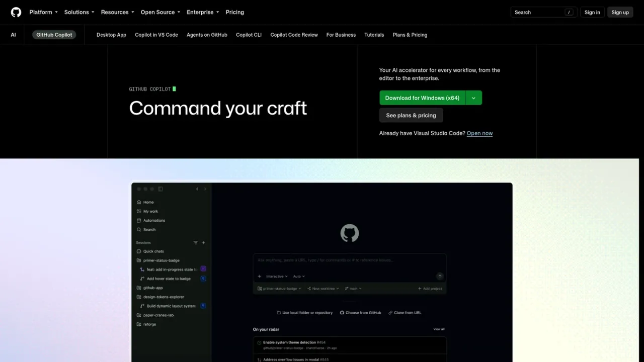Open the Resources dropdown
644x362 pixels.
click(x=117, y=12)
